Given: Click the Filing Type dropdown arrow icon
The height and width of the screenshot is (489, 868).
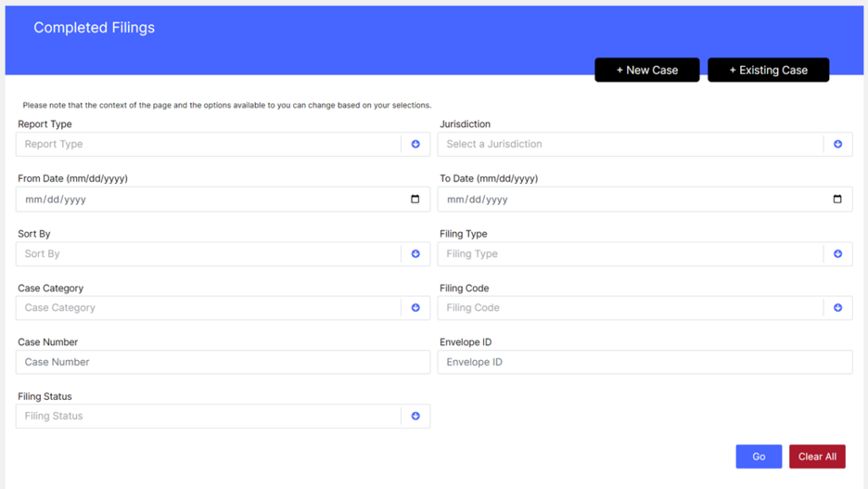Looking at the screenshot, I should point(837,253).
